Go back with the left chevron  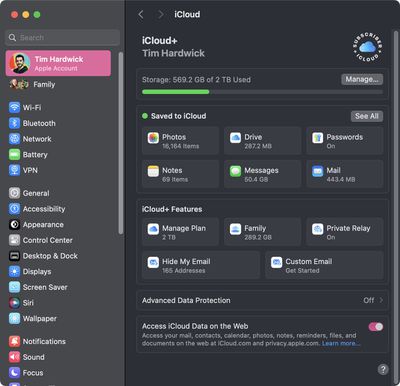pyautogui.click(x=141, y=14)
